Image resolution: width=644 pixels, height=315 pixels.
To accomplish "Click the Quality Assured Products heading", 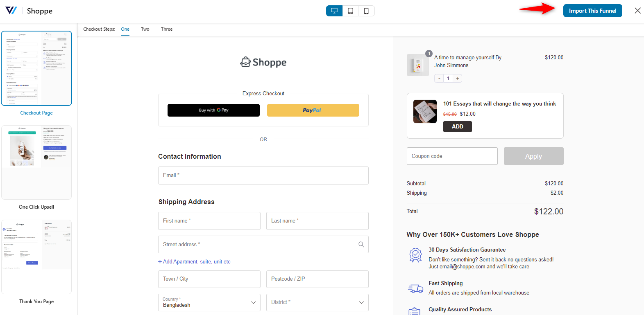I will pos(460,310).
